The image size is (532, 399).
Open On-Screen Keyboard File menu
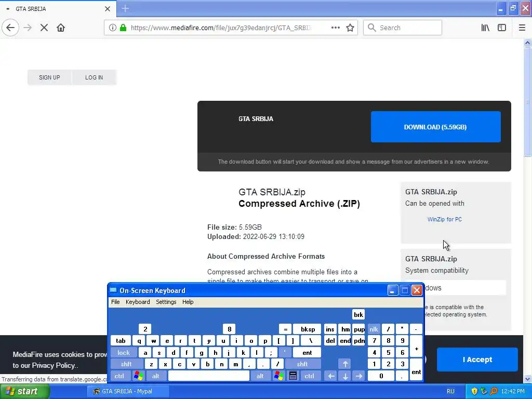click(115, 302)
